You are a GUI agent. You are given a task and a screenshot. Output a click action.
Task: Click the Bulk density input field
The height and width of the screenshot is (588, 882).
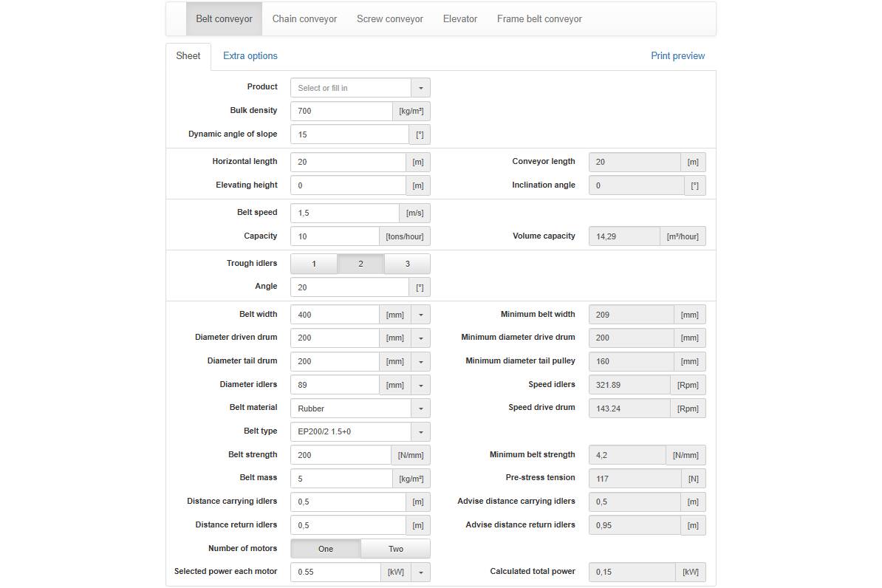[341, 112]
